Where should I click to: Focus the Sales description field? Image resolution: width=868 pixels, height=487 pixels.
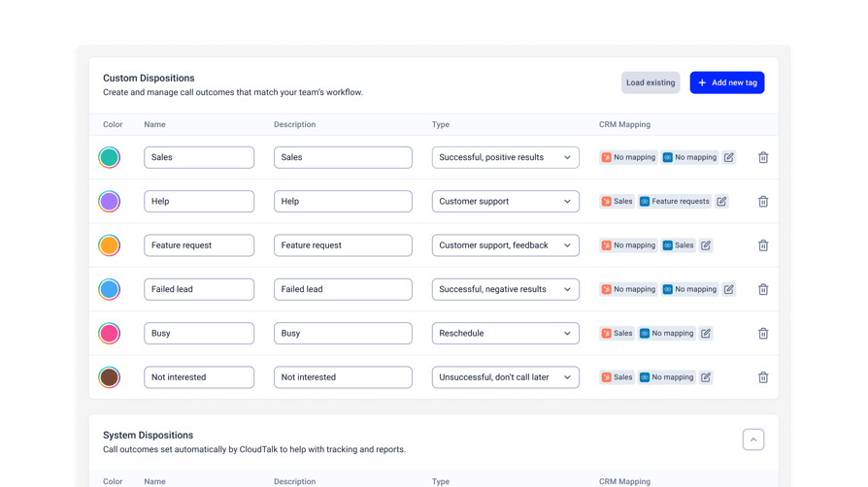pyautogui.click(x=343, y=157)
